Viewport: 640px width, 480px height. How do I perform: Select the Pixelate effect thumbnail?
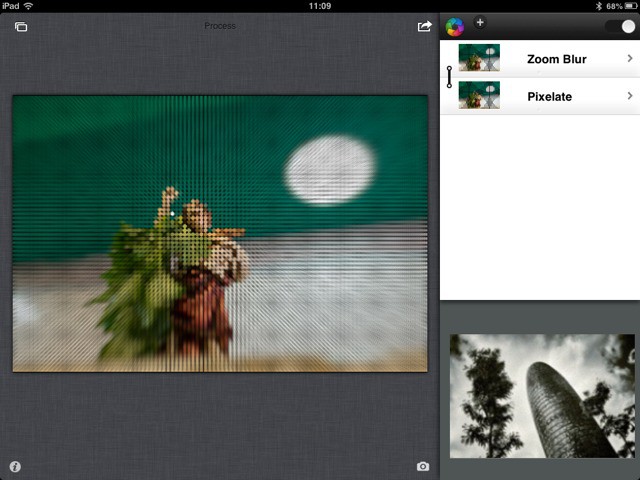pos(479,95)
